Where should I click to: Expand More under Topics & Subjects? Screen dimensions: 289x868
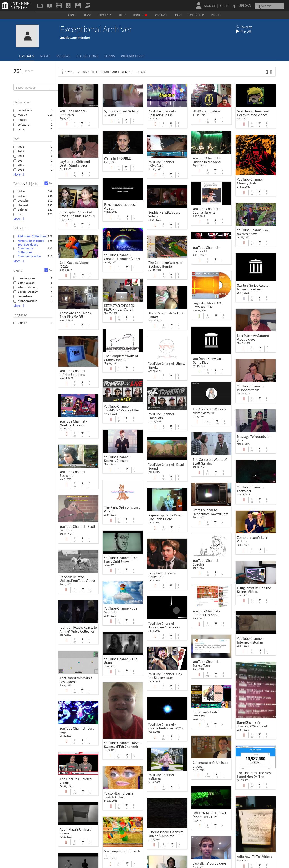tap(18, 219)
